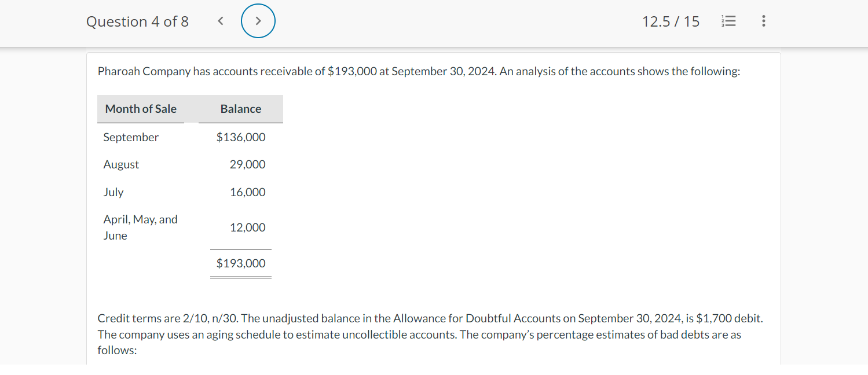Viewport: 868px width, 375px height.
Task: Go to the previous question arrow
Action: click(x=220, y=22)
